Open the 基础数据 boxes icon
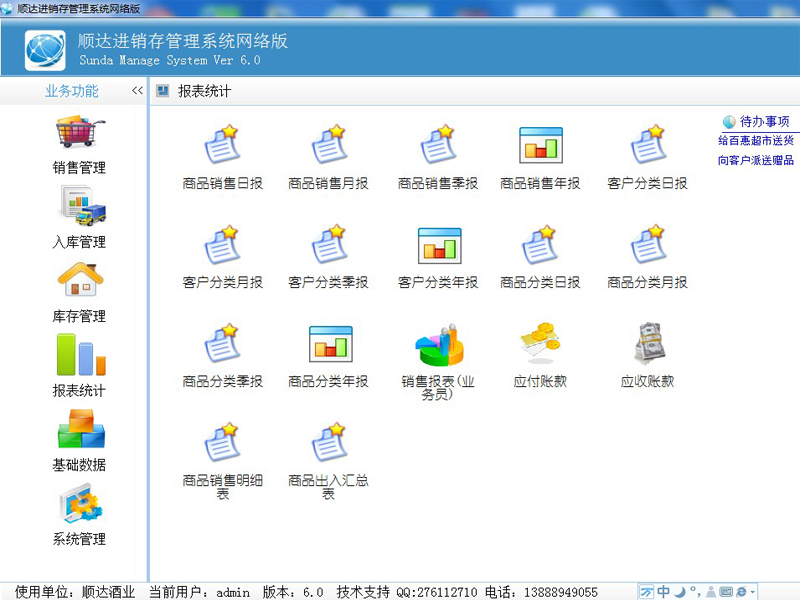 (80, 430)
